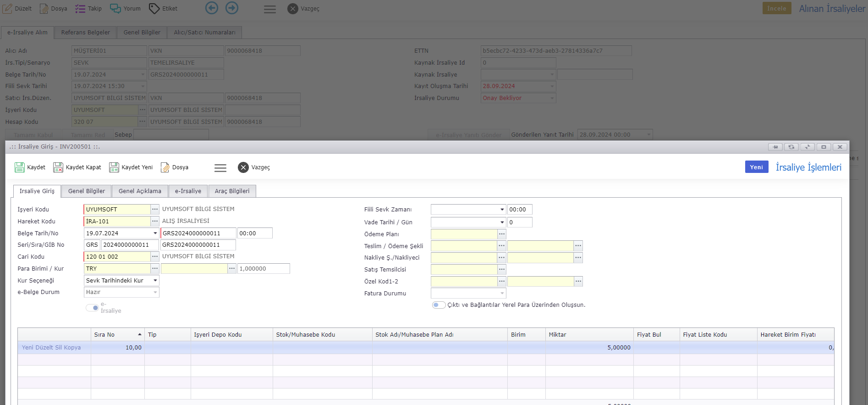Image resolution: width=868 pixels, height=405 pixels.
Task: Go to next record arrow
Action: click(x=232, y=8)
